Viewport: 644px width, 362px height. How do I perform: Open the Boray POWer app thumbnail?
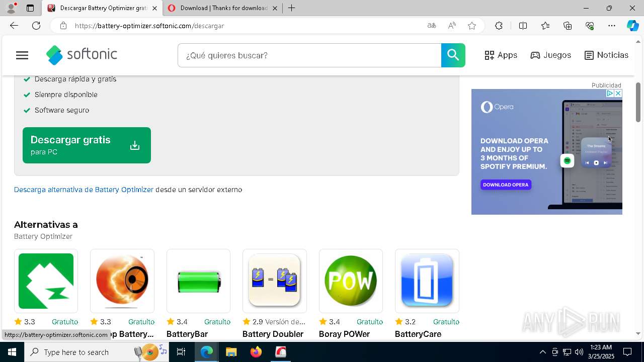click(x=351, y=281)
